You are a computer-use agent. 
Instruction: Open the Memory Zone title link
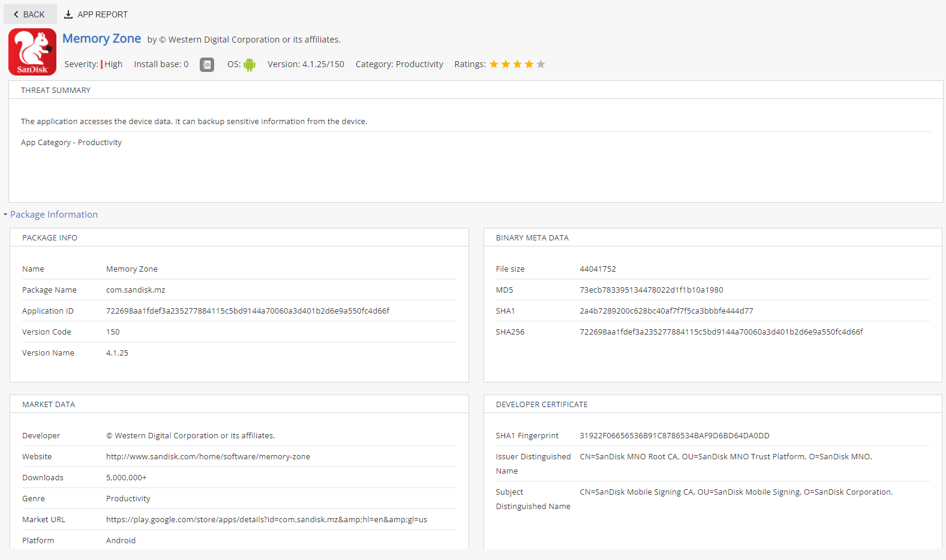pyautogui.click(x=102, y=39)
